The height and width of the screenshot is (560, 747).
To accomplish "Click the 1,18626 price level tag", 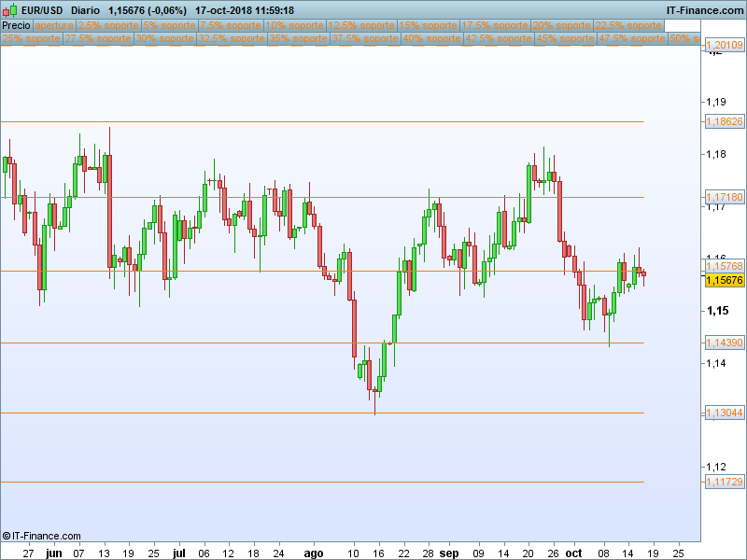I will pos(725,121).
